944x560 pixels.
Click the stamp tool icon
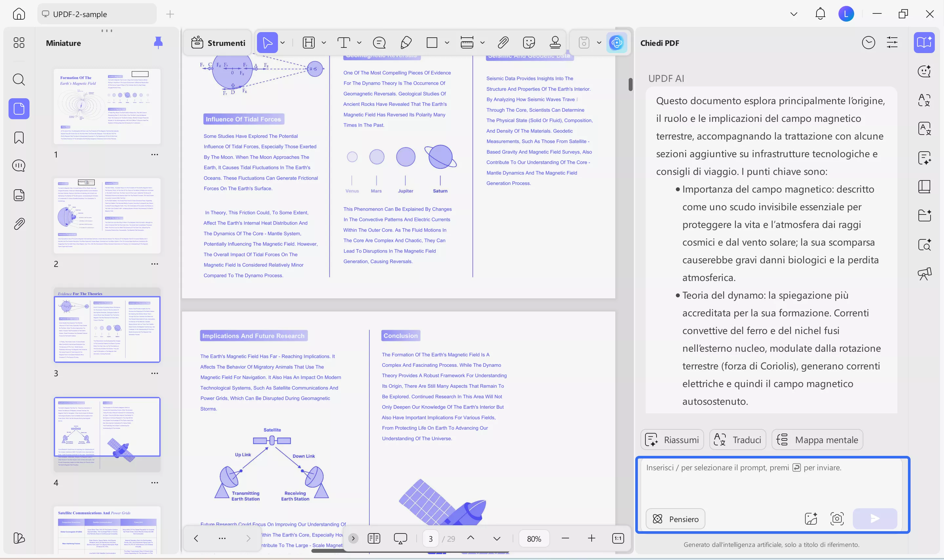click(x=555, y=43)
